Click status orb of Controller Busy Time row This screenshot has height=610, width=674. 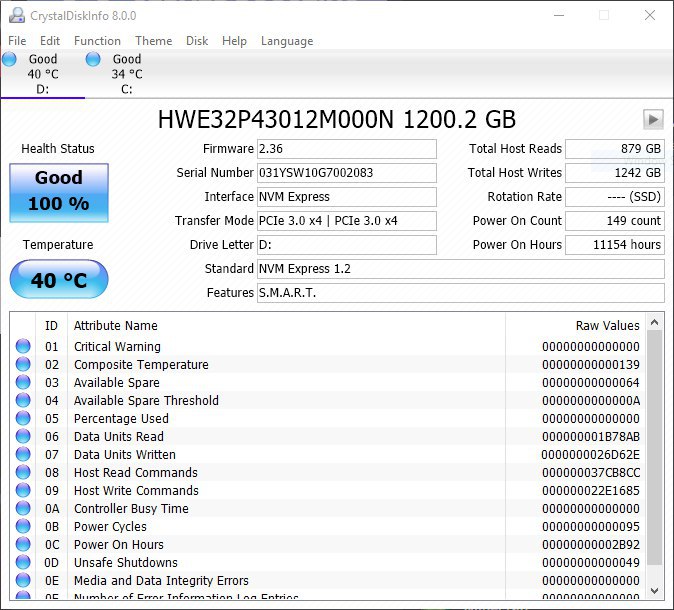click(23, 509)
